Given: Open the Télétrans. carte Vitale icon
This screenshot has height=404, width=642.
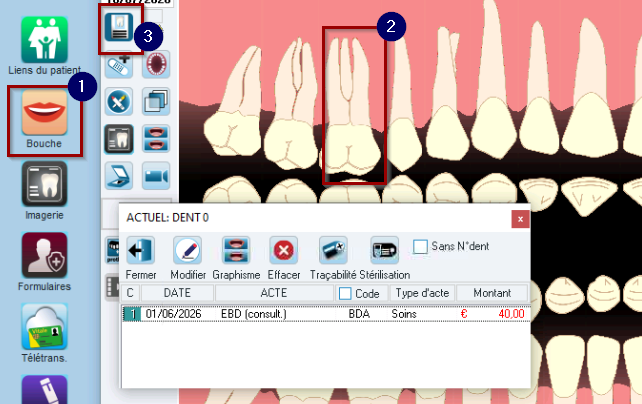Looking at the screenshot, I should 44,326.
